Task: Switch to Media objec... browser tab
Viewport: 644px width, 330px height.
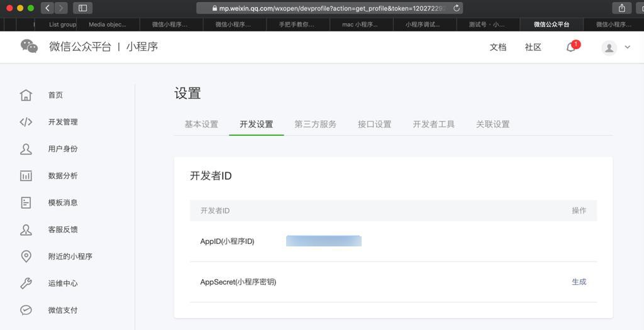Action: 108,25
